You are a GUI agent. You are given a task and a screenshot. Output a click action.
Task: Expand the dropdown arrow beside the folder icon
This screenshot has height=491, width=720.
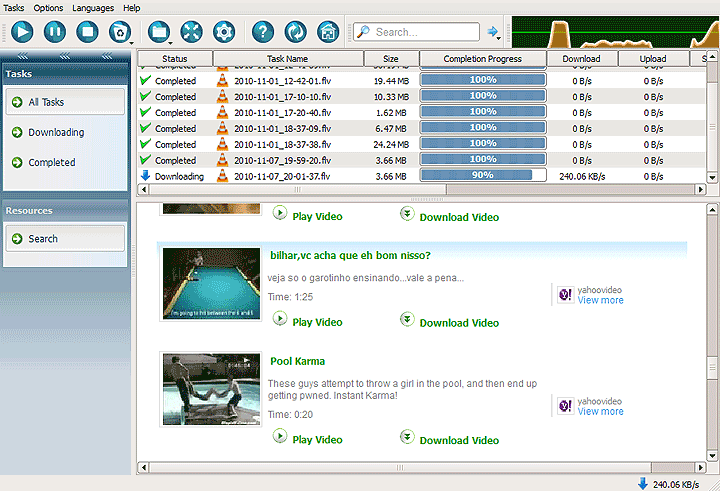pyautogui.click(x=172, y=40)
